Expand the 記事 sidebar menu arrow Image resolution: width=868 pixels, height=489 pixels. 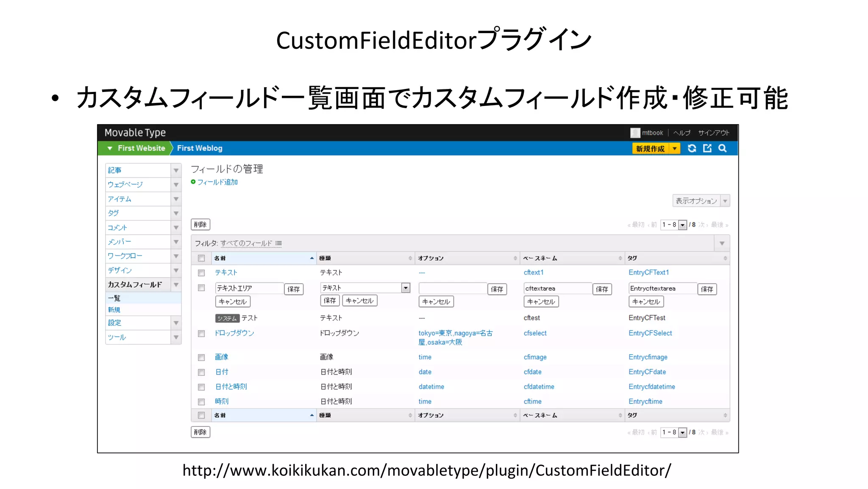pos(176,170)
